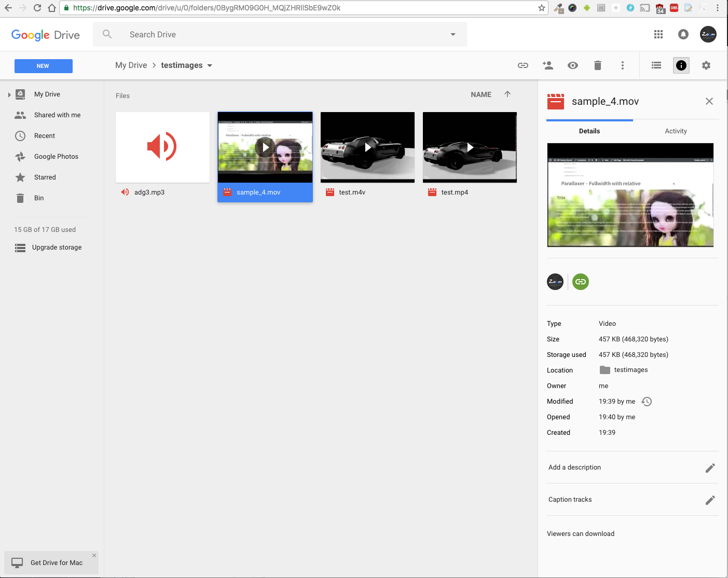Select the test.m4v video thumbnail

tap(367, 147)
